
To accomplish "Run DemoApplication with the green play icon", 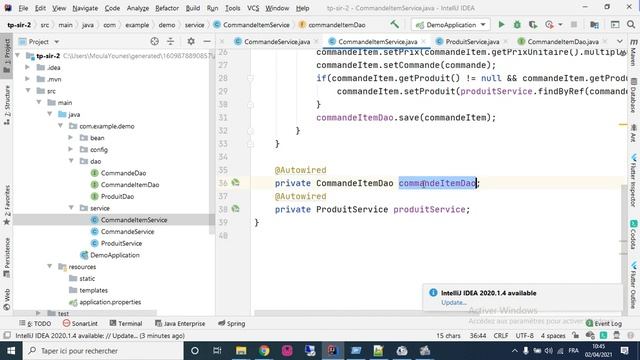I will (x=501, y=24).
